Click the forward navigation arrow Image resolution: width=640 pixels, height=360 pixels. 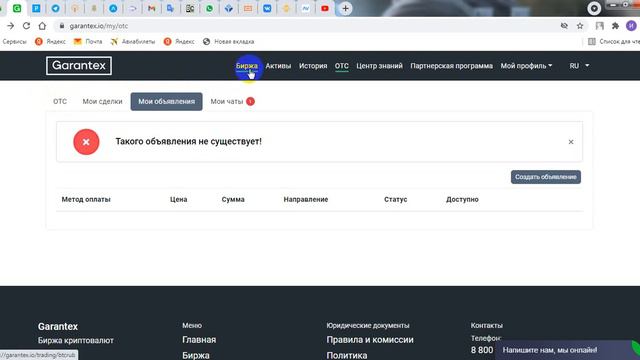11,26
